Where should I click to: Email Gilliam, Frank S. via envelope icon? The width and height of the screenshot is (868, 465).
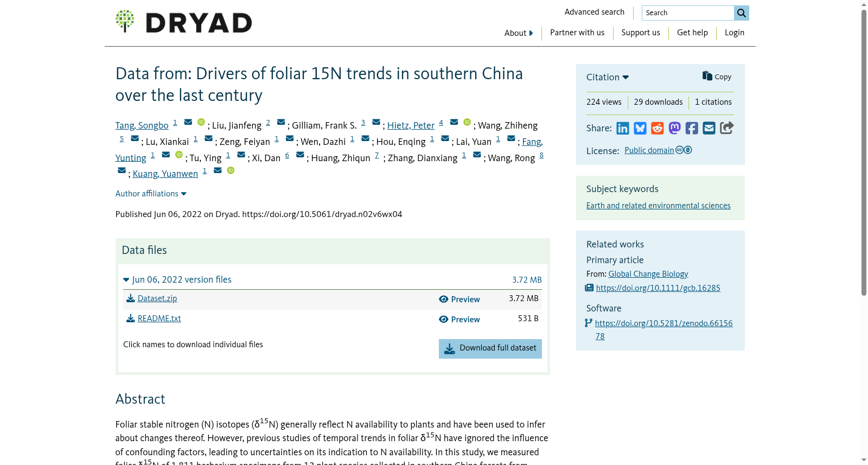(x=376, y=122)
